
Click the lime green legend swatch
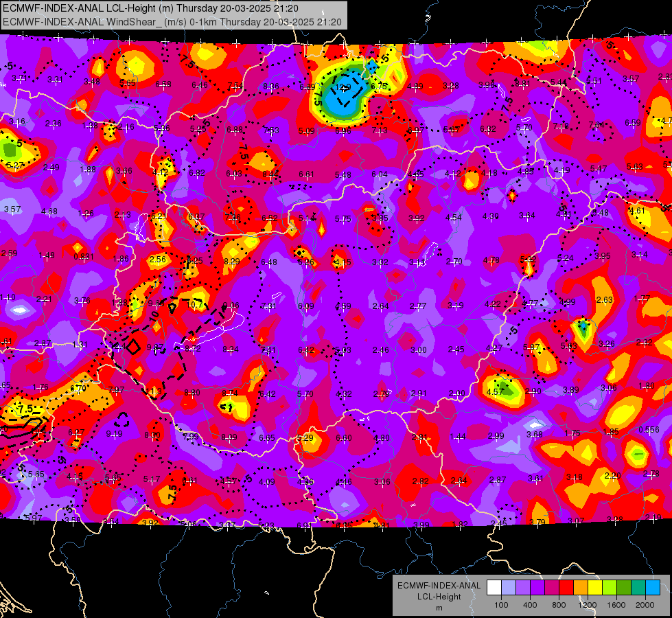pos(610,588)
